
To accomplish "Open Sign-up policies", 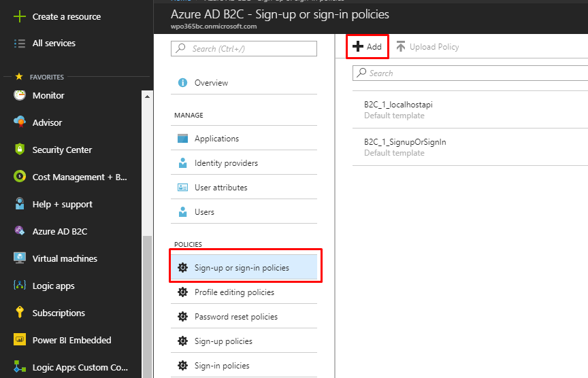I will click(x=244, y=341).
